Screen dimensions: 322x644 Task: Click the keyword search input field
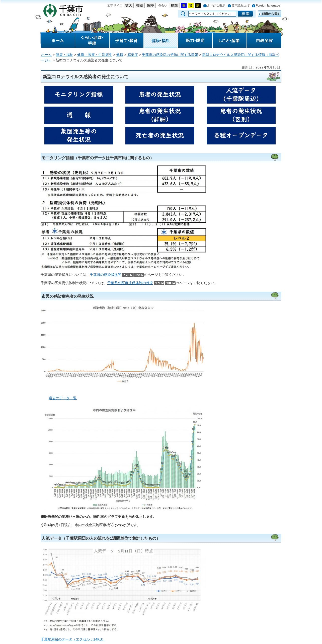[x=212, y=14]
